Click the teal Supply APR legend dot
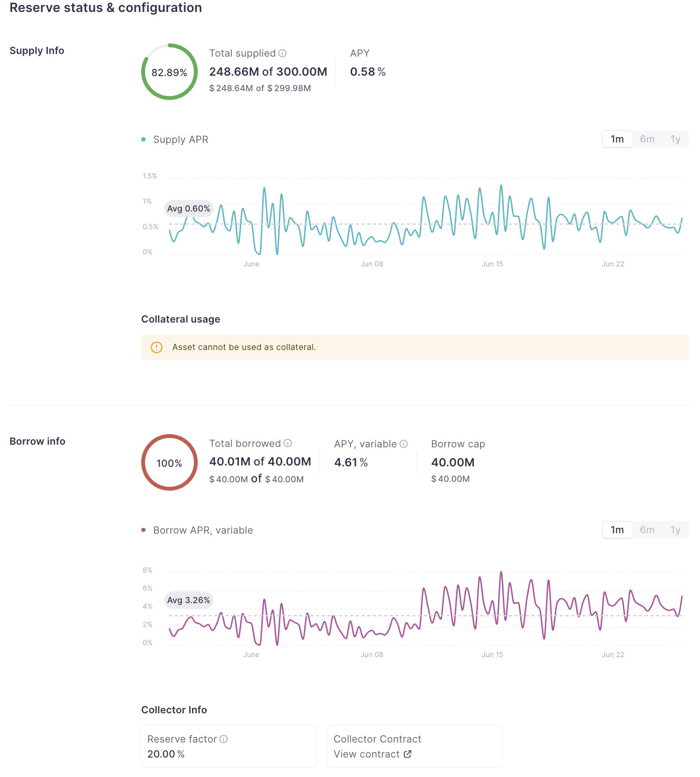This screenshot has width=700, height=777. 143,140
